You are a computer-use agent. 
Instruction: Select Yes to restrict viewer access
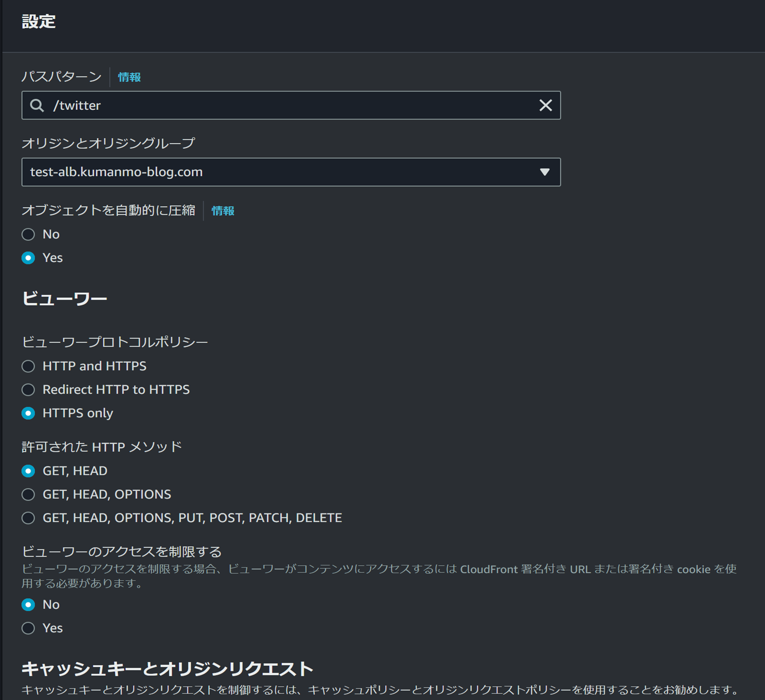click(x=28, y=628)
